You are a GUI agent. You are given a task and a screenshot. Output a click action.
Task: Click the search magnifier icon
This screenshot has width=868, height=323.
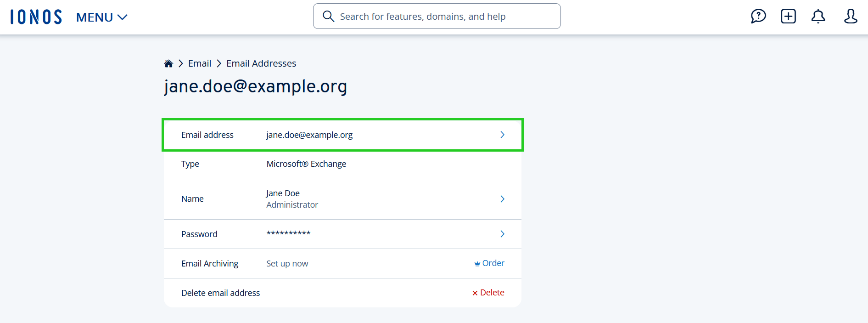click(x=328, y=16)
